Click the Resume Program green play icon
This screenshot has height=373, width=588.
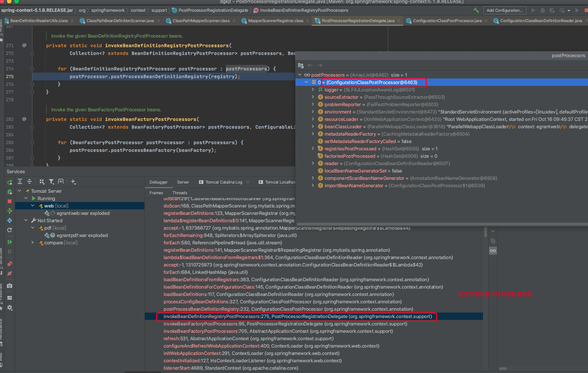coord(10,242)
